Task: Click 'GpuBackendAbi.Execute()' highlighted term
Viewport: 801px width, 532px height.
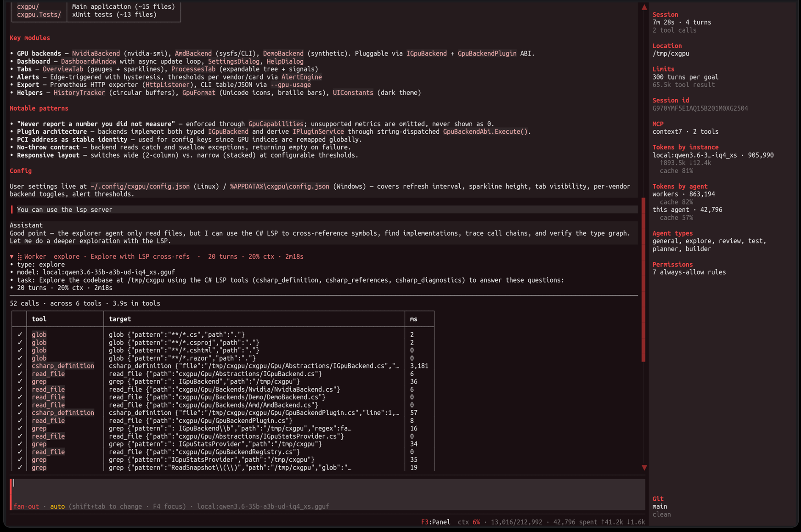Action: [485, 131]
